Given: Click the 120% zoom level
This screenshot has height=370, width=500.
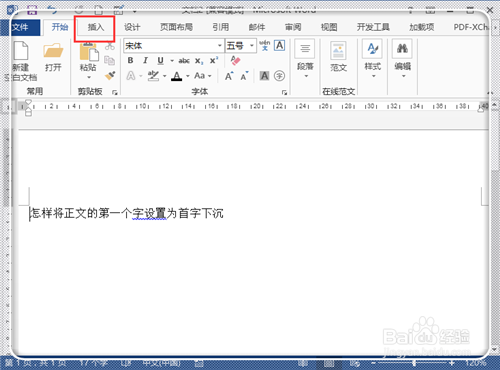Looking at the screenshot, I should (x=475, y=363).
